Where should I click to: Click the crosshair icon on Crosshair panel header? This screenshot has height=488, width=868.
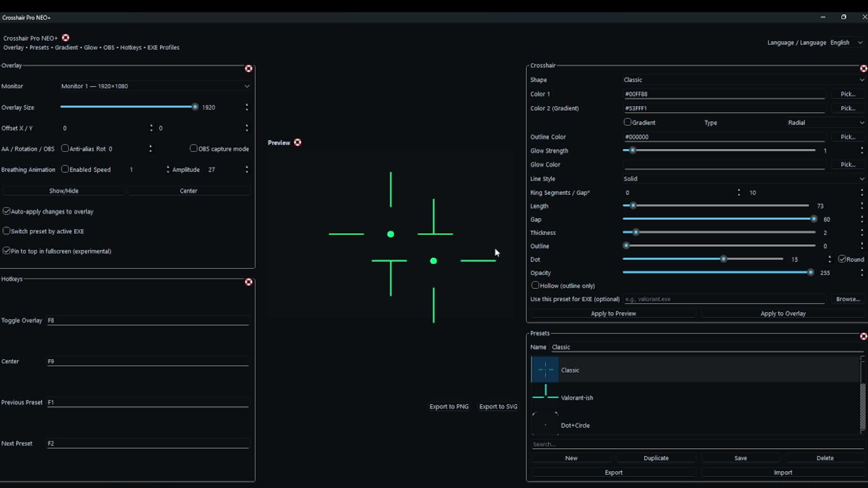[x=863, y=69]
